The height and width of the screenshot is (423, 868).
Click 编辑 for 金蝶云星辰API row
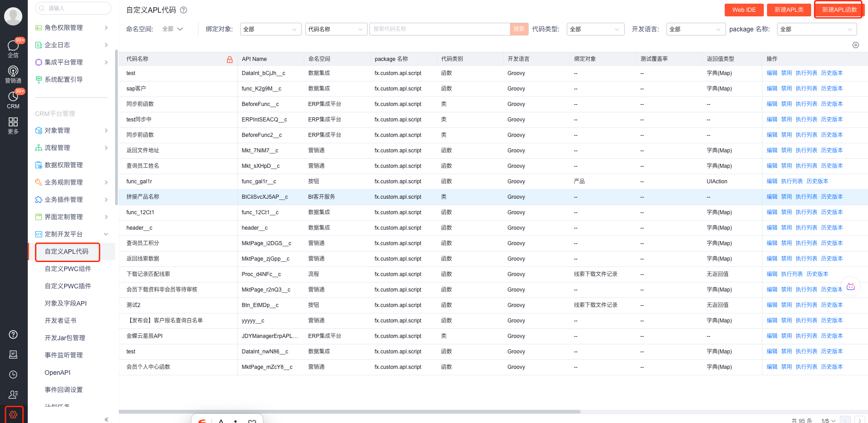pyautogui.click(x=772, y=336)
